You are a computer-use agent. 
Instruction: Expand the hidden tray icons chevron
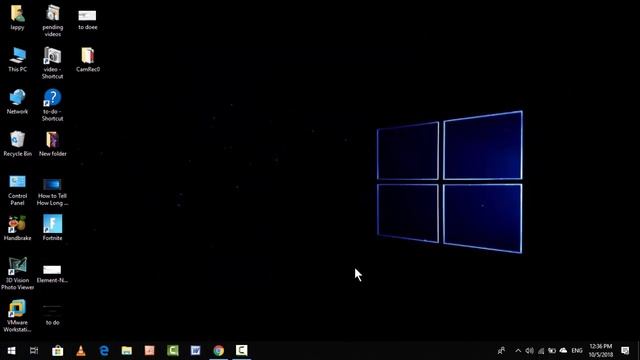pyautogui.click(x=518, y=351)
